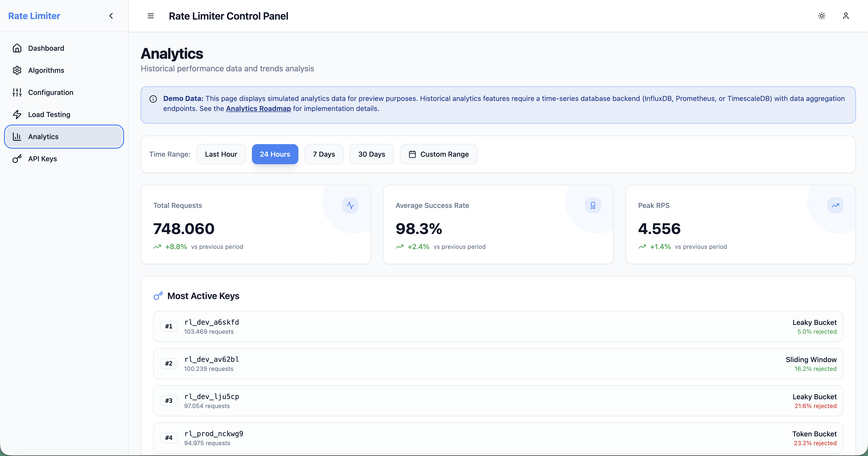
Task: Click the #3 rank badge
Action: coord(169,401)
